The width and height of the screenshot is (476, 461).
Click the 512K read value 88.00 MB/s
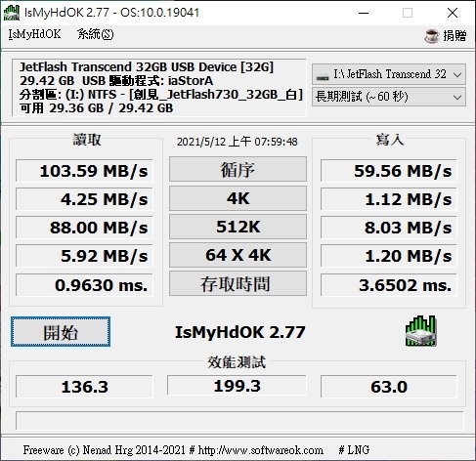coord(84,228)
